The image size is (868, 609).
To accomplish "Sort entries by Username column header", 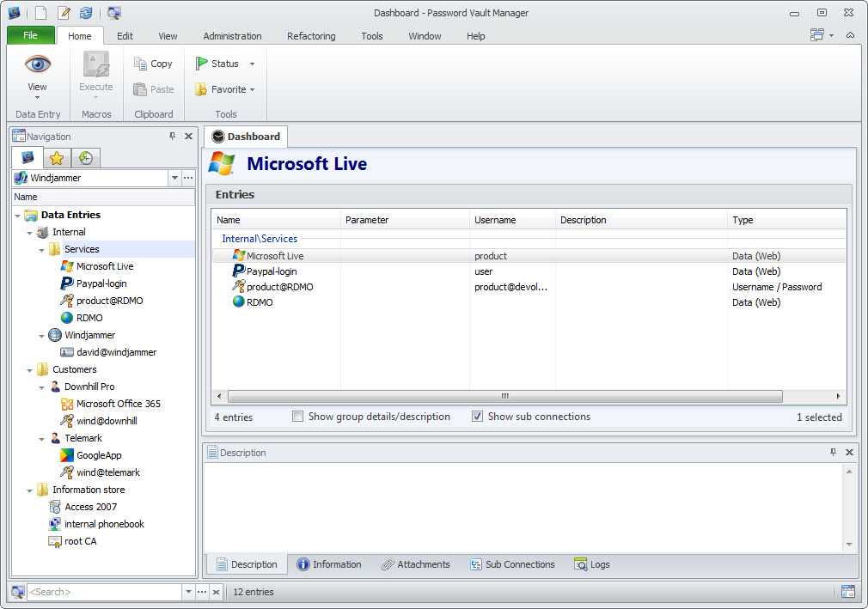I will click(512, 220).
